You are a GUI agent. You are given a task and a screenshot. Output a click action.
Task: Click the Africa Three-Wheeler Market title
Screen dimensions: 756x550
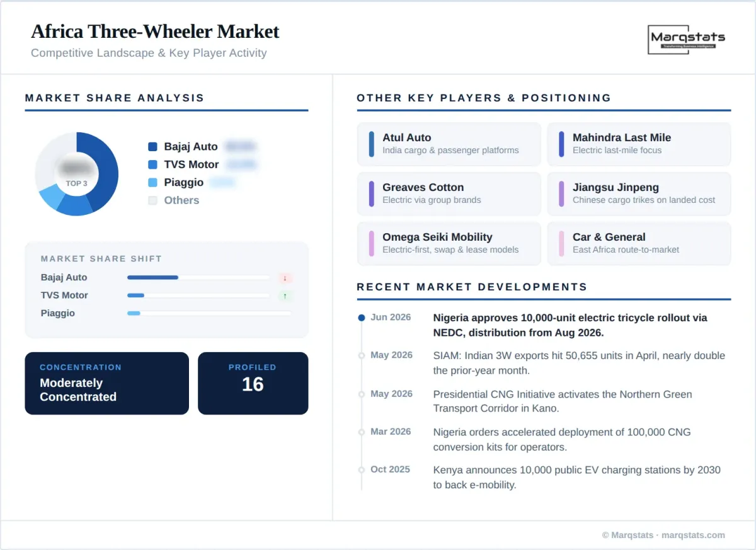pyautogui.click(x=155, y=32)
